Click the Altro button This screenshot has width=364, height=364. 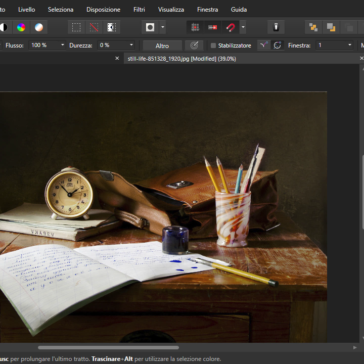tap(162, 46)
